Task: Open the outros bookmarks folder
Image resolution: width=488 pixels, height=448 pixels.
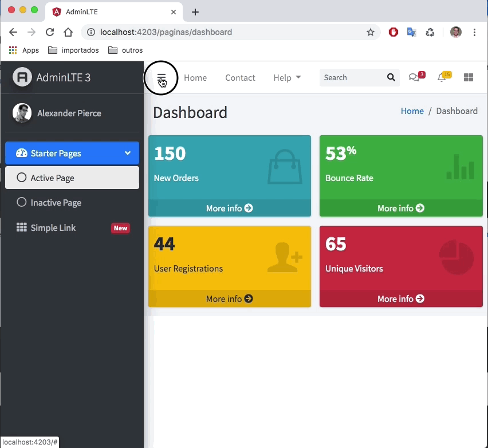Action: point(125,50)
